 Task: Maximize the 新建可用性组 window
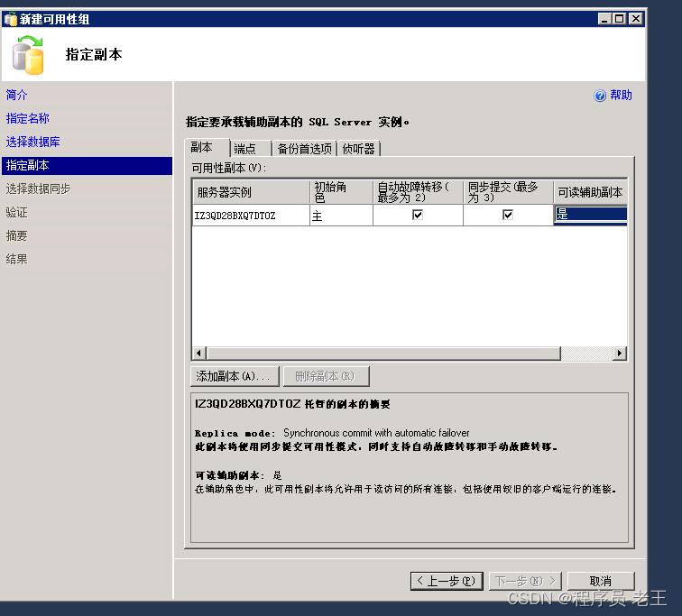pos(620,19)
